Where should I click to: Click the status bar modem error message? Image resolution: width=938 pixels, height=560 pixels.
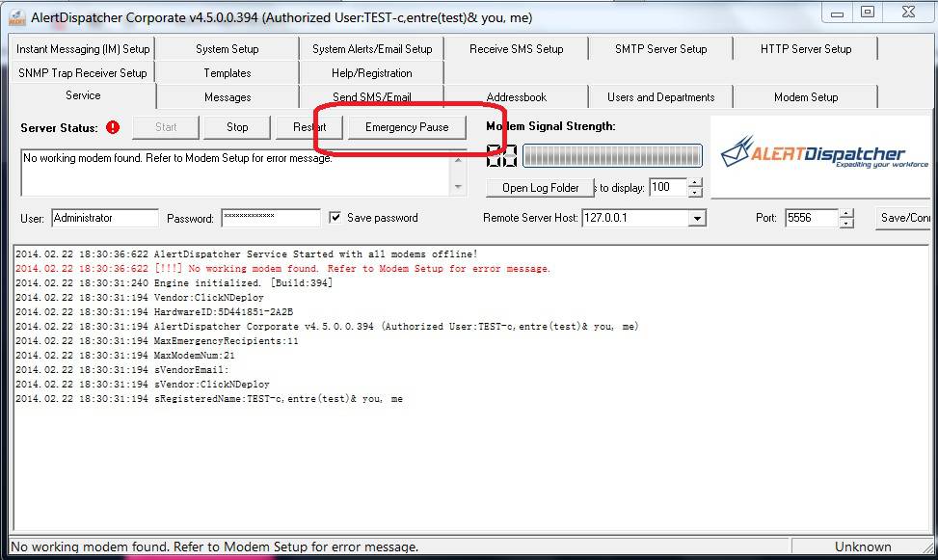coord(215,547)
